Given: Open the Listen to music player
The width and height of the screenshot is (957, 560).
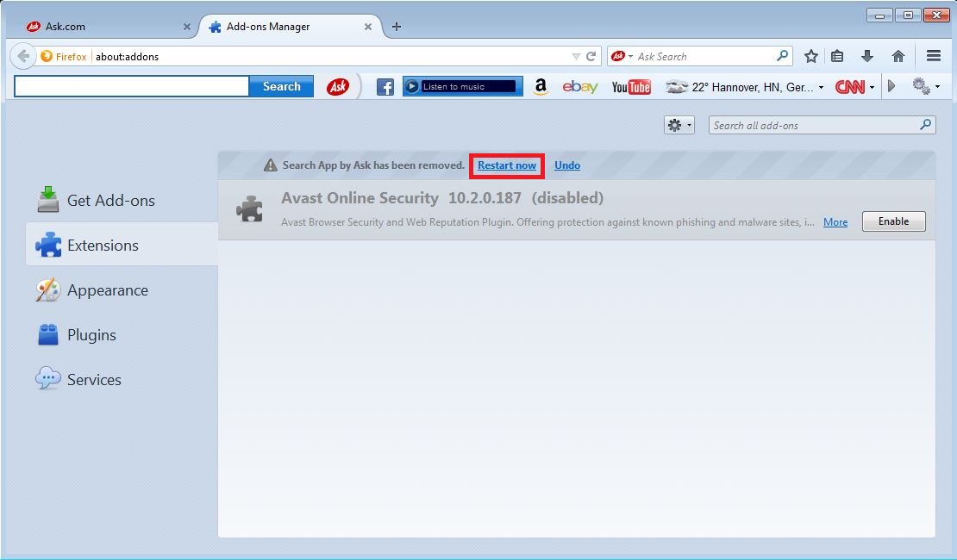Looking at the screenshot, I should pyautogui.click(x=462, y=85).
